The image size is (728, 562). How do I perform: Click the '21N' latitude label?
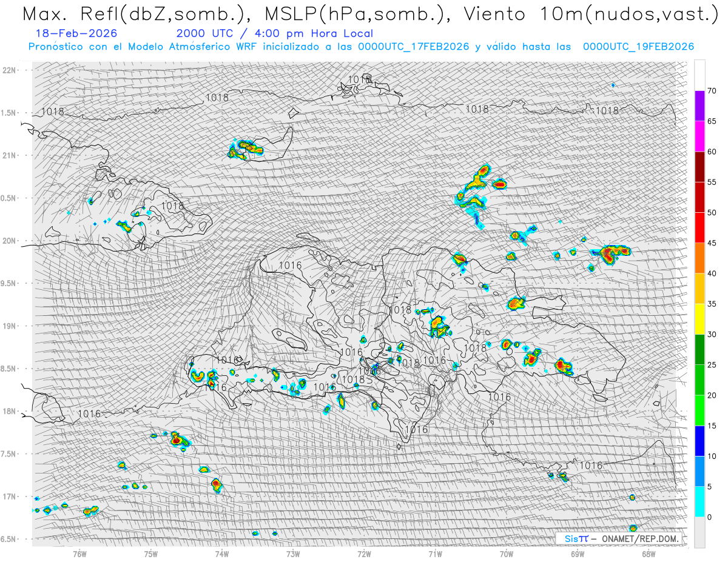tap(10, 155)
